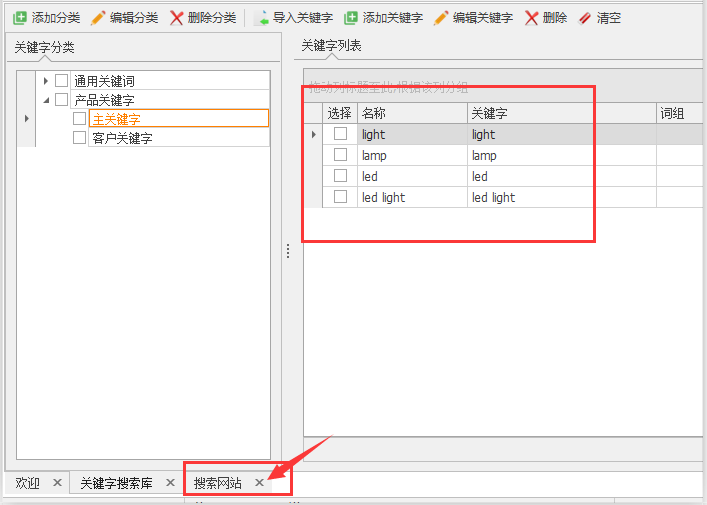Click the 导入关键字 import icon
Viewport: 707px width, 505px height.
(x=261, y=18)
